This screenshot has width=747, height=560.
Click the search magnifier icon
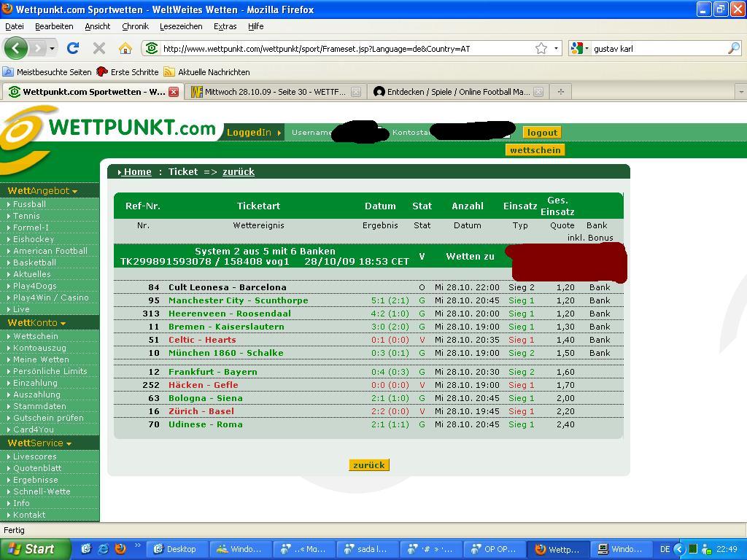click(734, 48)
